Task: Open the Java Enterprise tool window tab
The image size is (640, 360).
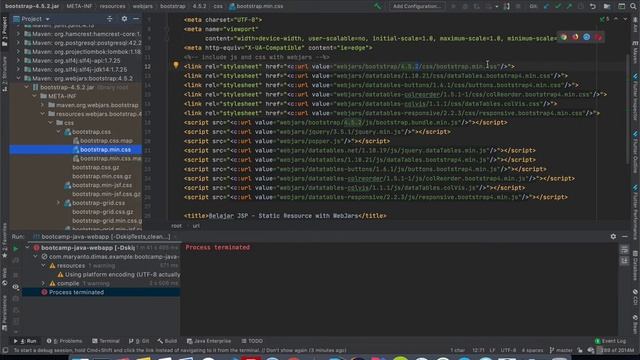Action: pyautogui.click(x=209, y=341)
